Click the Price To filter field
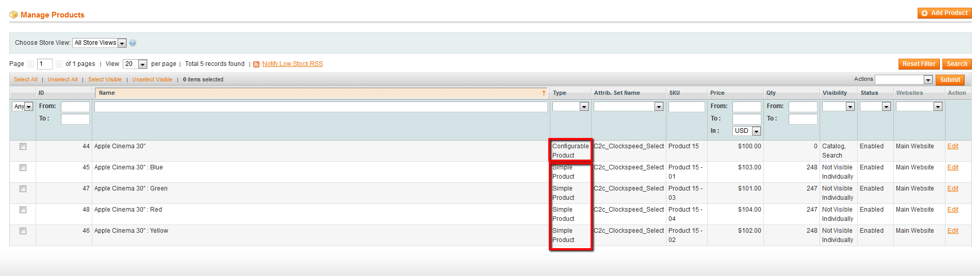This screenshot has width=980, height=276. (746, 119)
